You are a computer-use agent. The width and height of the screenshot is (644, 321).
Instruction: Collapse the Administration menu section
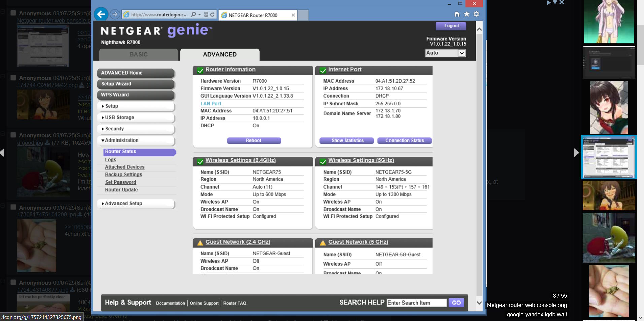136,140
